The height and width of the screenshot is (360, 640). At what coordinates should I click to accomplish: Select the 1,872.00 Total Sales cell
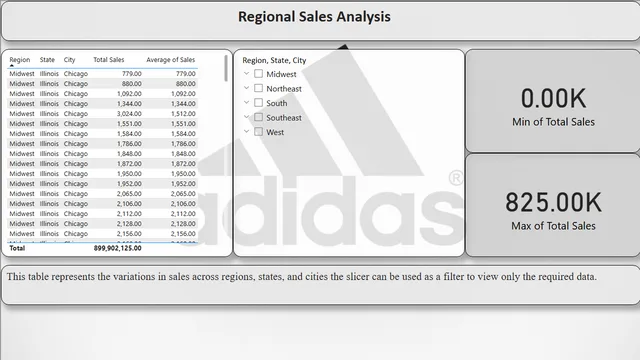(129, 164)
